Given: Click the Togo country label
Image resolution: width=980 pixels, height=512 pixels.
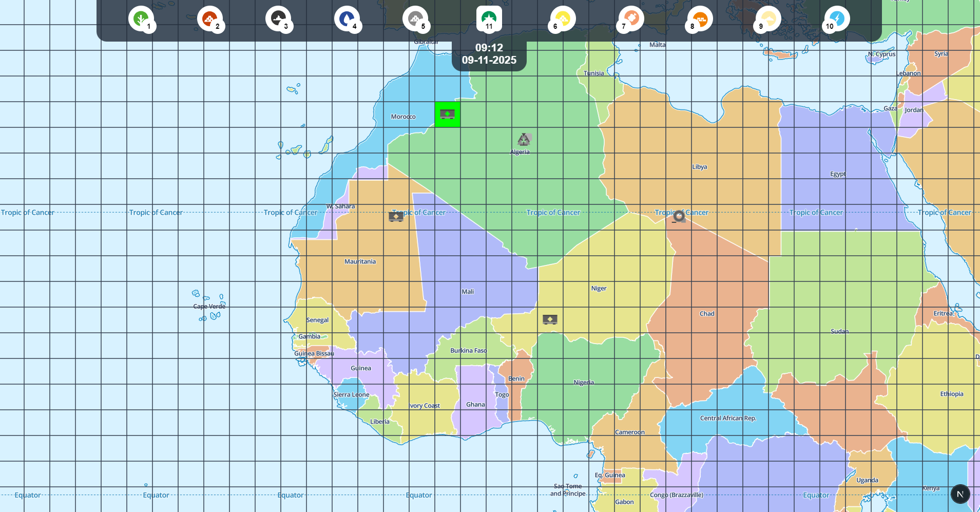Looking at the screenshot, I should [502, 395].
